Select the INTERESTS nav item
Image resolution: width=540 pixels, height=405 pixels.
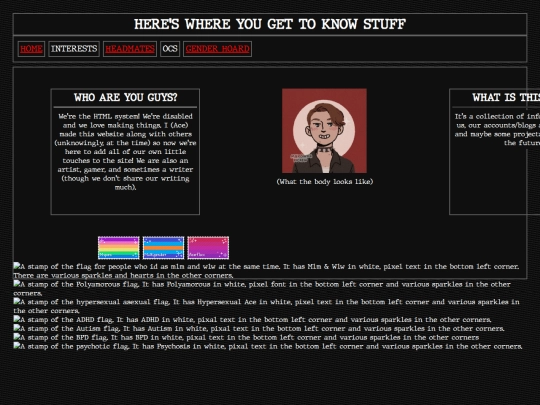[x=74, y=49]
